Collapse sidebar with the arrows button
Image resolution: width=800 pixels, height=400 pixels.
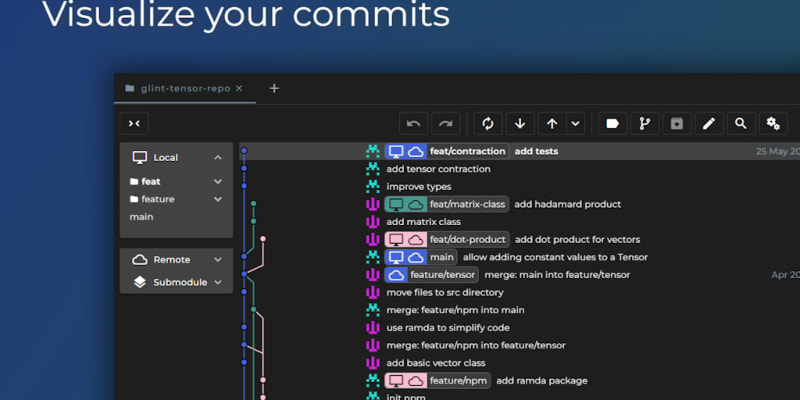134,123
